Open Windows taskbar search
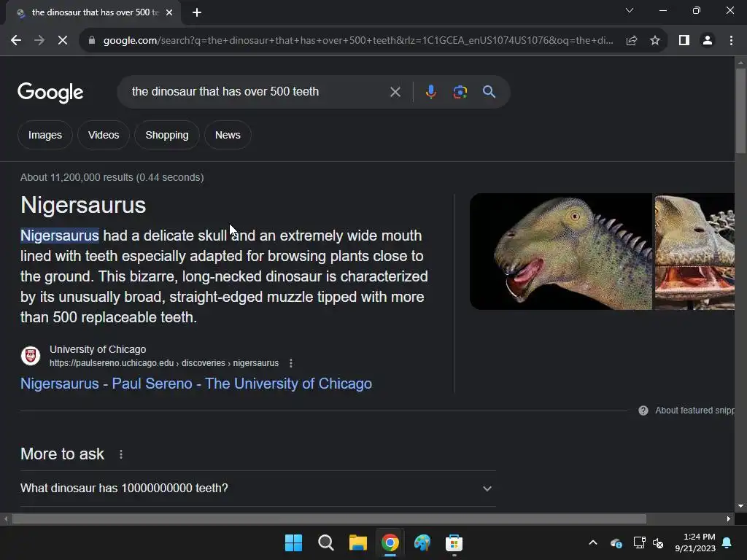This screenshot has width=747, height=560. [x=326, y=542]
